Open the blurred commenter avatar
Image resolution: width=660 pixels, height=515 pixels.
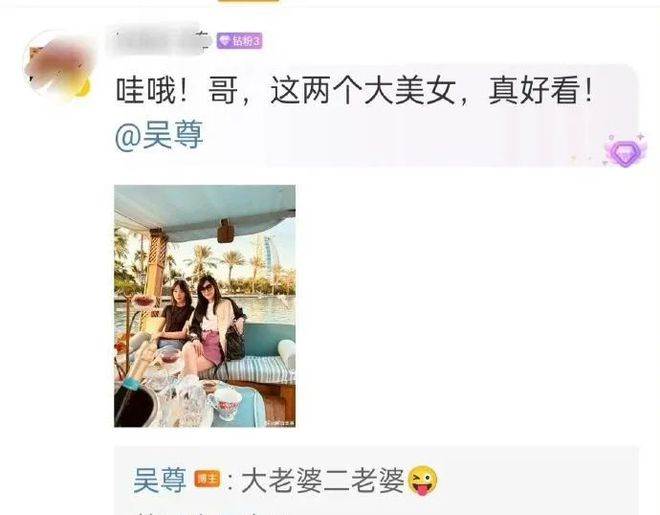(x=59, y=65)
